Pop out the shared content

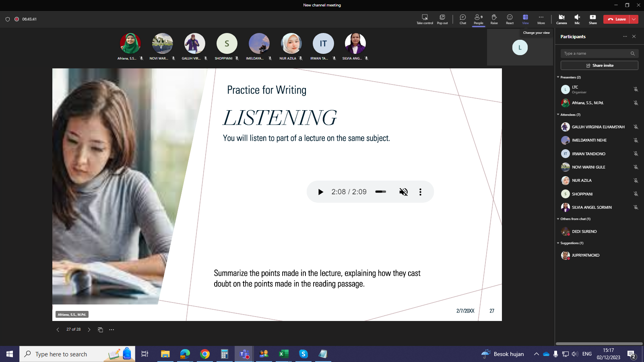(442, 19)
